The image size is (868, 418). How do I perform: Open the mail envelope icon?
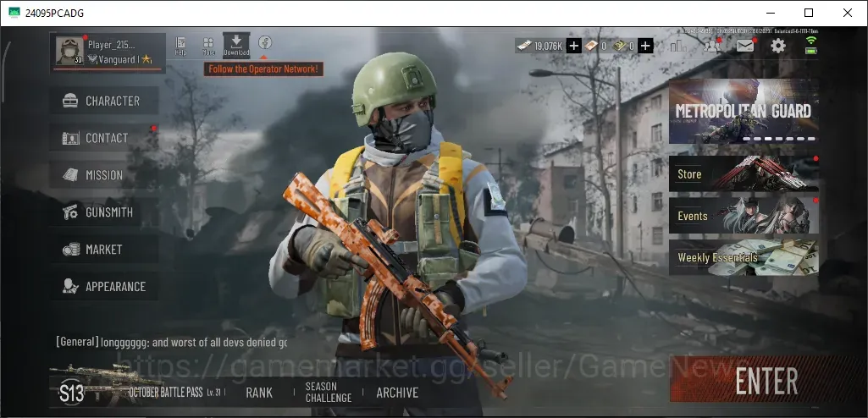745,46
